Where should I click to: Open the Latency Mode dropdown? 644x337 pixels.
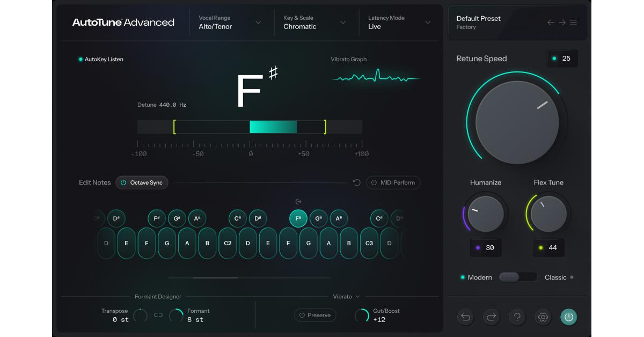[x=399, y=22]
